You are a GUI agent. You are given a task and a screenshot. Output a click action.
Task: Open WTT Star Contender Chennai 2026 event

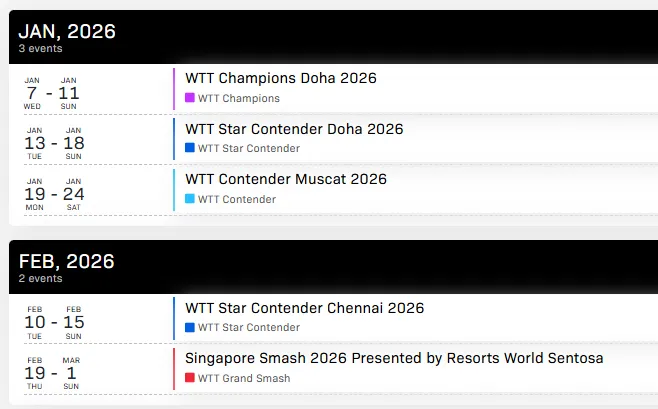pos(304,308)
